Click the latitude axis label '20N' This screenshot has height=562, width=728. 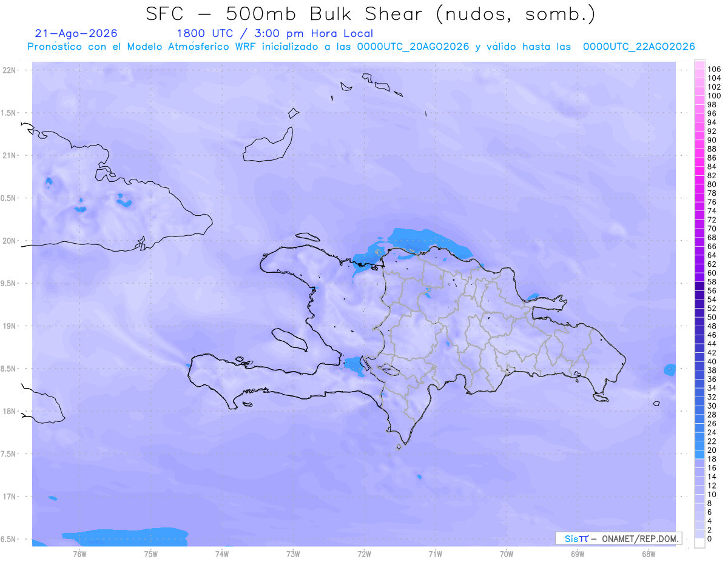pos(9,241)
